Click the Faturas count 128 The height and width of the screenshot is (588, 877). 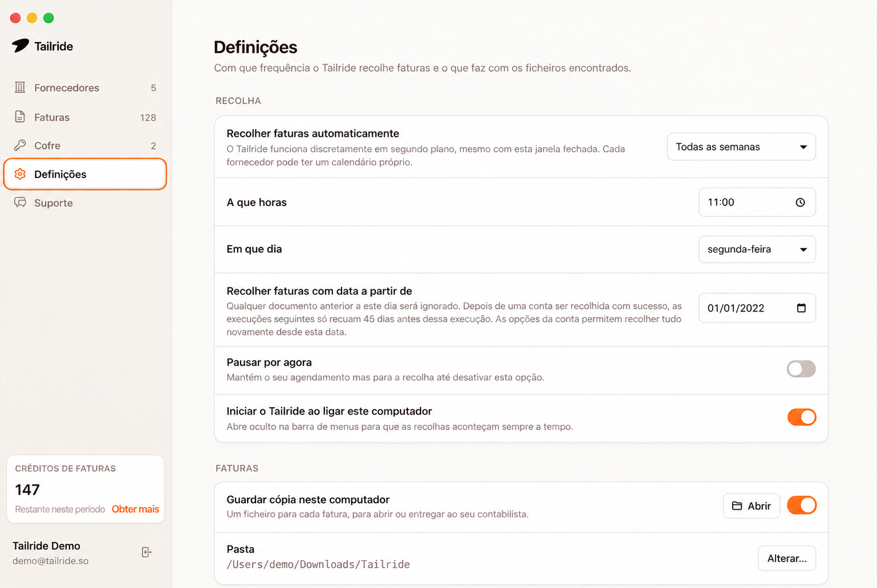(x=148, y=117)
